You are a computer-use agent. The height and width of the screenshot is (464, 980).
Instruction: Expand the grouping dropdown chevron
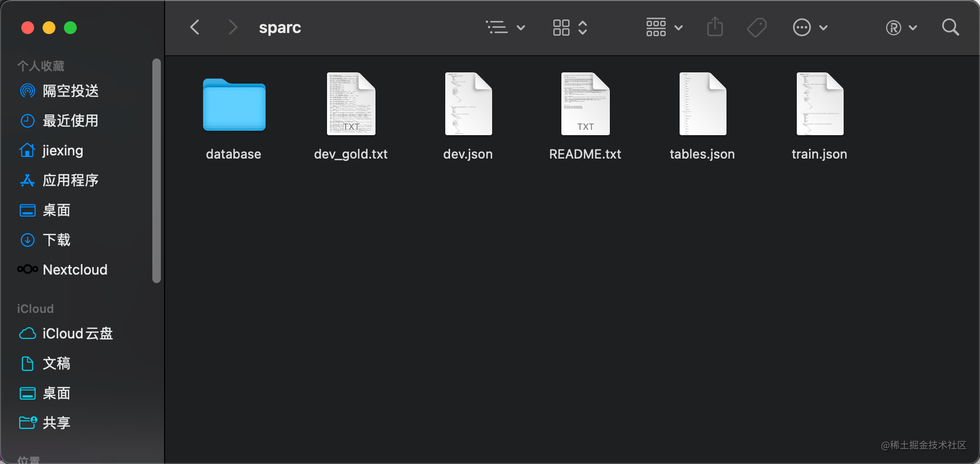pos(679,28)
